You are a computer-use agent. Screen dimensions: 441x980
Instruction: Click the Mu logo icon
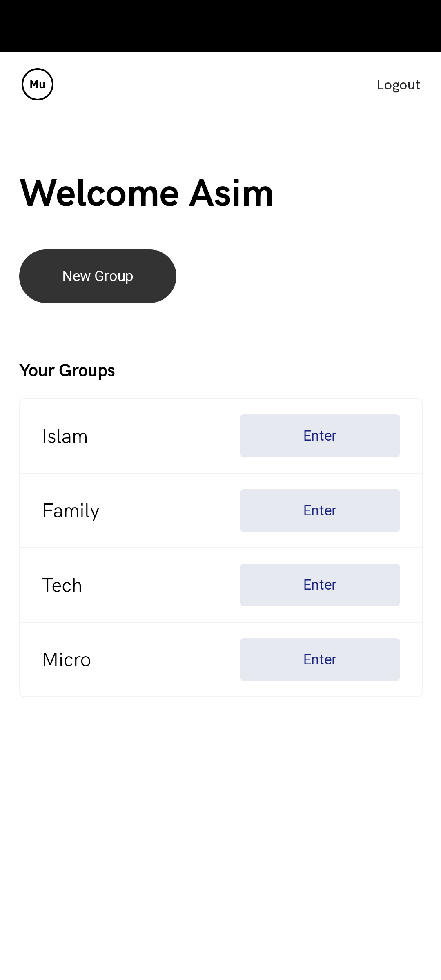coord(38,85)
